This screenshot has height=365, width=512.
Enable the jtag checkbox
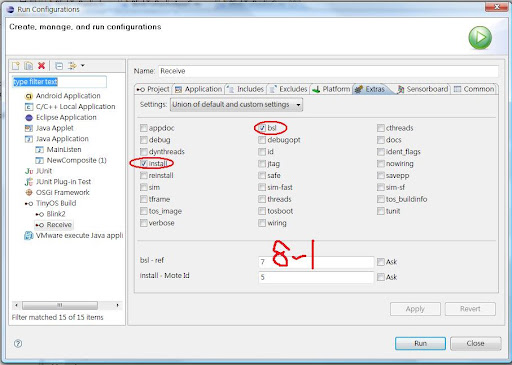[x=262, y=164]
